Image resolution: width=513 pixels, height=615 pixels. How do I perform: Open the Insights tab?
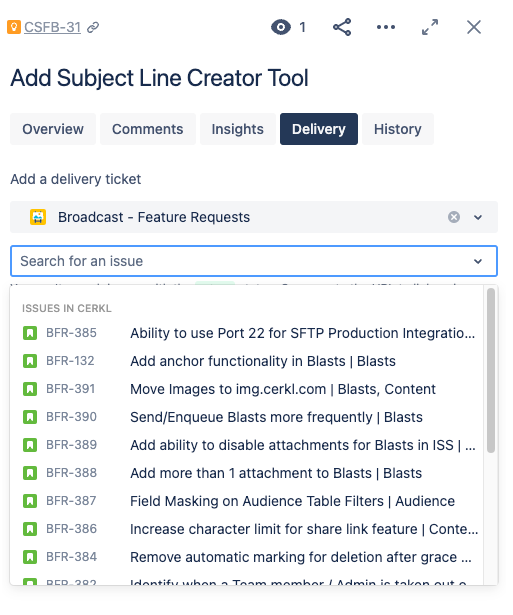(x=238, y=129)
